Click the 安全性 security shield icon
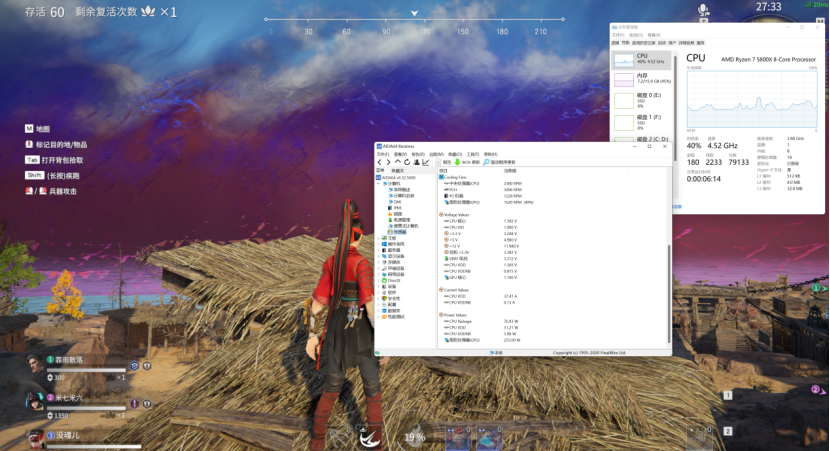This screenshot has width=830, height=451. (x=384, y=299)
